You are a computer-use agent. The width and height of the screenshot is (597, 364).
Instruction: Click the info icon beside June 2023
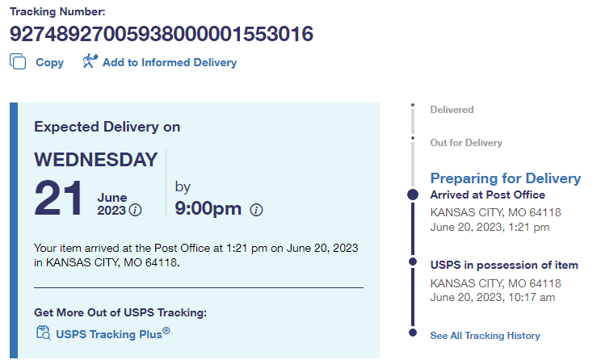[x=135, y=211]
